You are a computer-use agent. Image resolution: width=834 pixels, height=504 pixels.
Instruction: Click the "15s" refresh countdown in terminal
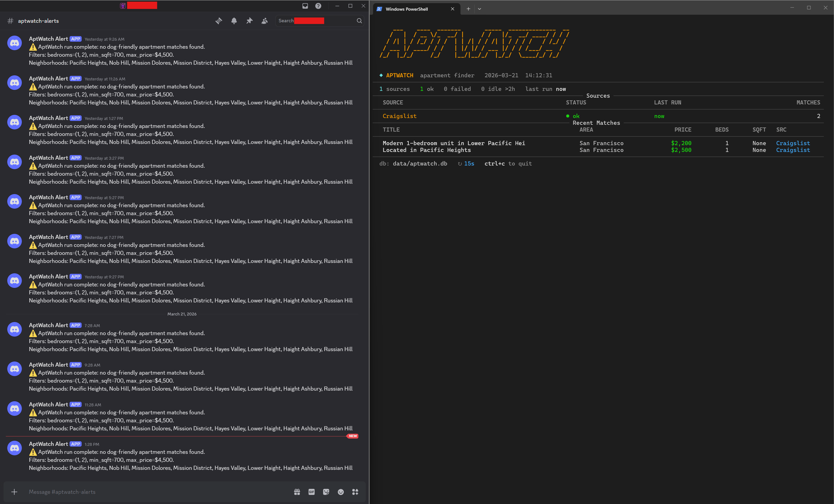click(469, 164)
